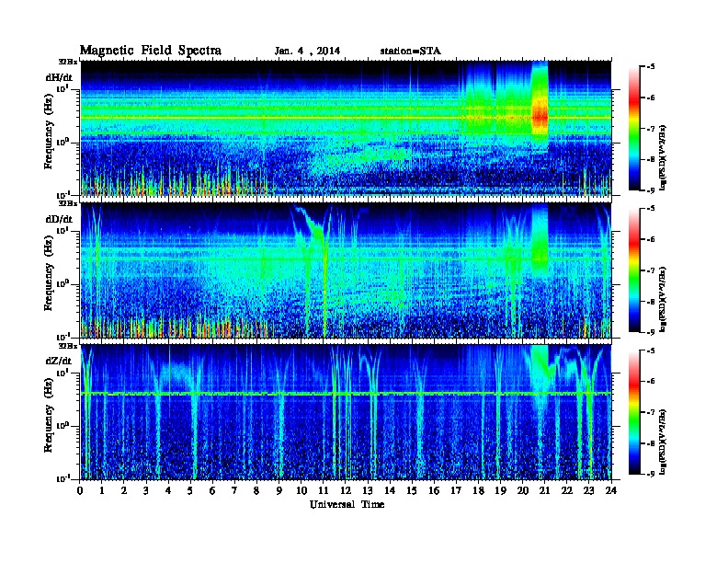Click the 'dH/dt' panel label
Screen dimensions: 728x563
[59, 77]
